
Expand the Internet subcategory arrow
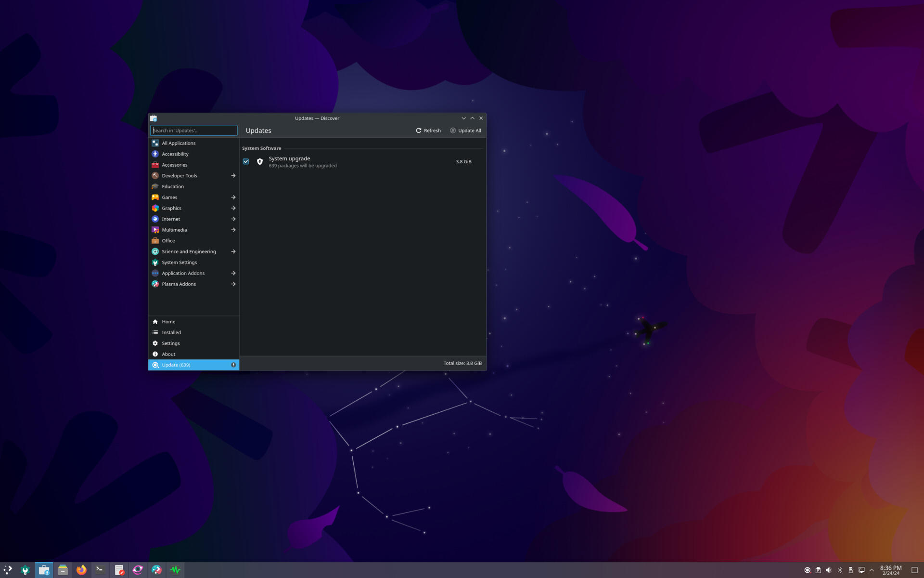(x=233, y=219)
